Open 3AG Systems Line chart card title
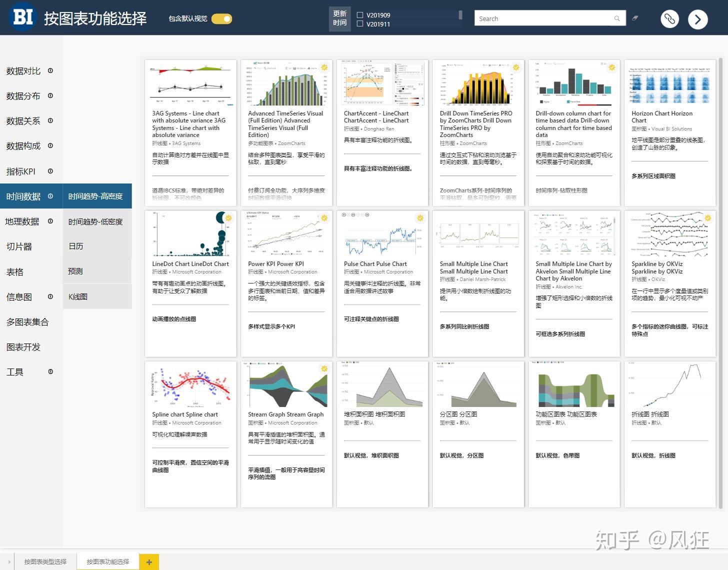 [189, 124]
